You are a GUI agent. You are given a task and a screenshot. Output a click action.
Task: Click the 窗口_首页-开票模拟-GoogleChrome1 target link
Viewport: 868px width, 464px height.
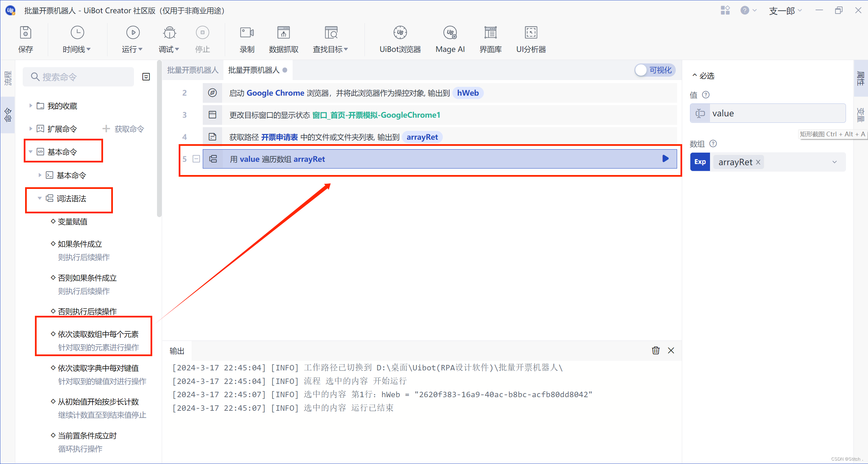click(376, 115)
